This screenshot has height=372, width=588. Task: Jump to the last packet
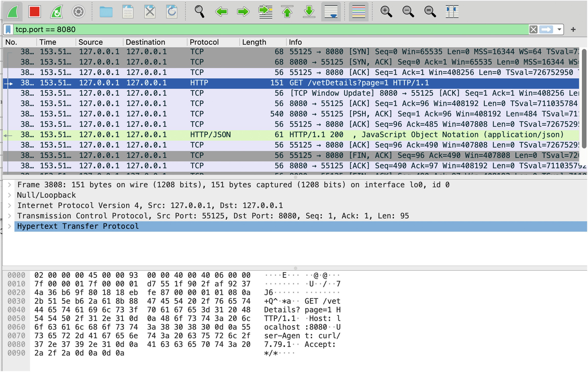[x=309, y=12]
